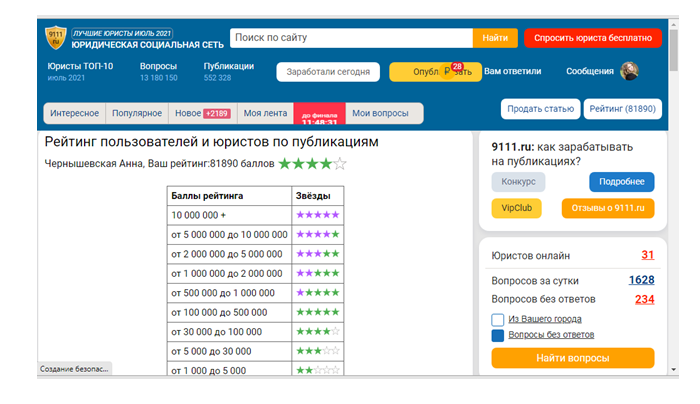700x404 pixels.
Task: Open the online lawyers count 31 link
Action: (647, 255)
